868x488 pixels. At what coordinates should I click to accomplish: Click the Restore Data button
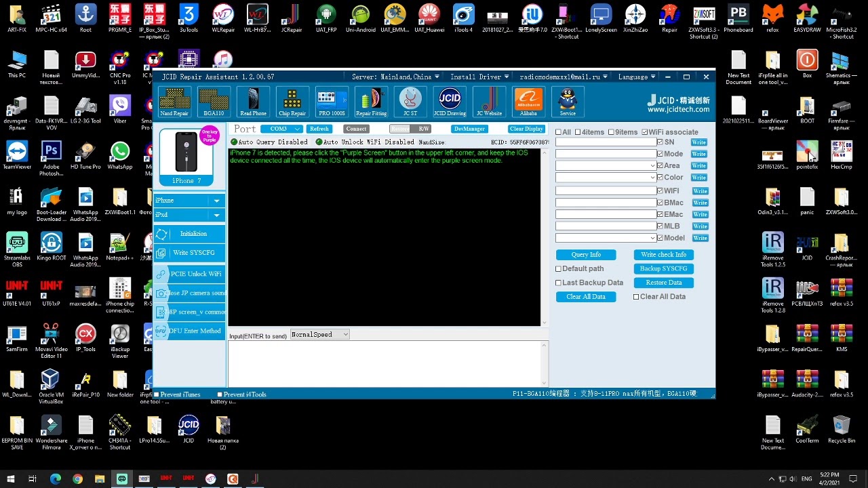tap(664, 283)
